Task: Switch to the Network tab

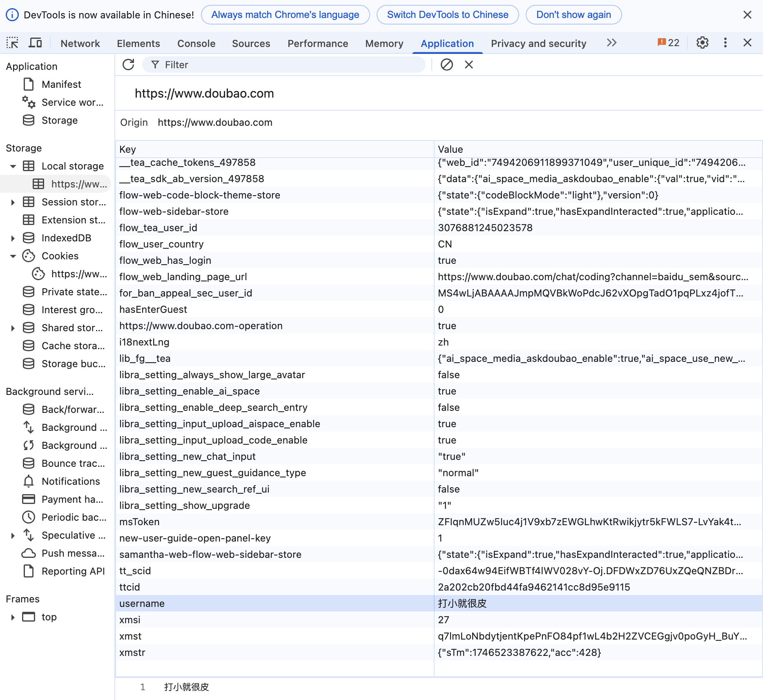Action: pyautogui.click(x=80, y=43)
